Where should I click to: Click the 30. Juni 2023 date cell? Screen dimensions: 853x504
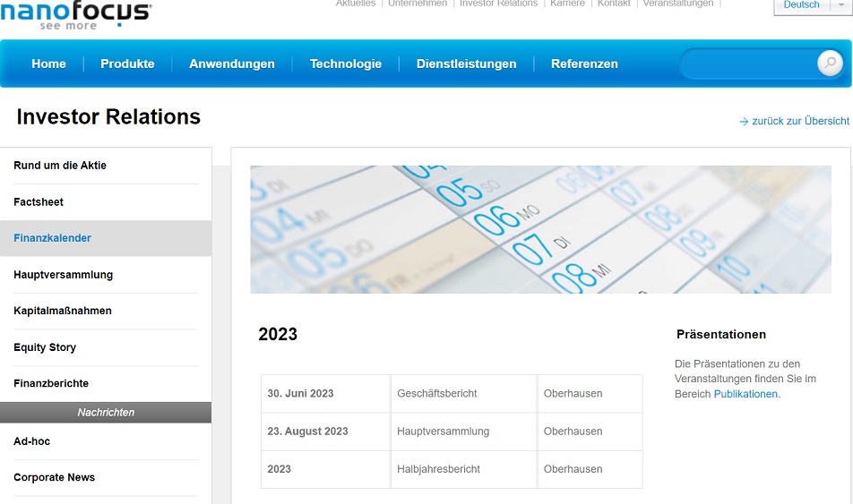tap(326, 394)
